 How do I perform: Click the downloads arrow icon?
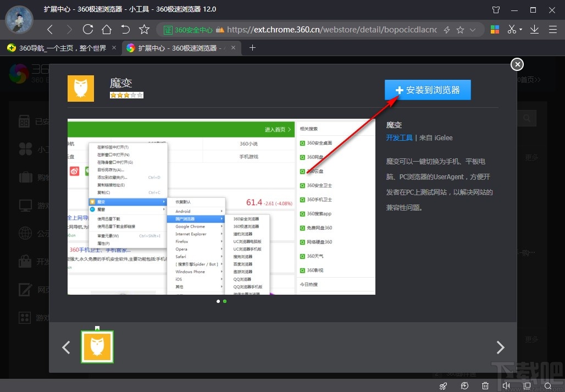(535, 29)
